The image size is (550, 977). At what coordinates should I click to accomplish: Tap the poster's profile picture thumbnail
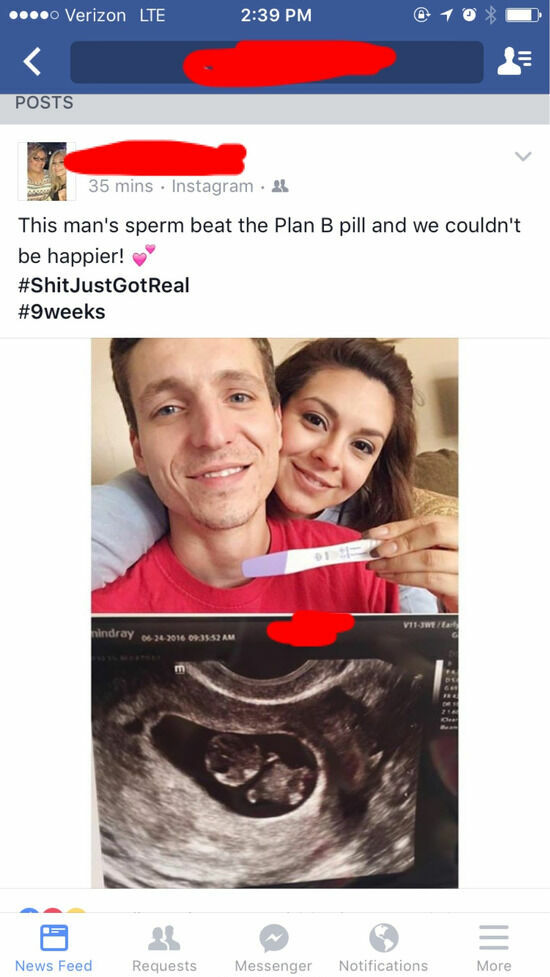[47, 171]
